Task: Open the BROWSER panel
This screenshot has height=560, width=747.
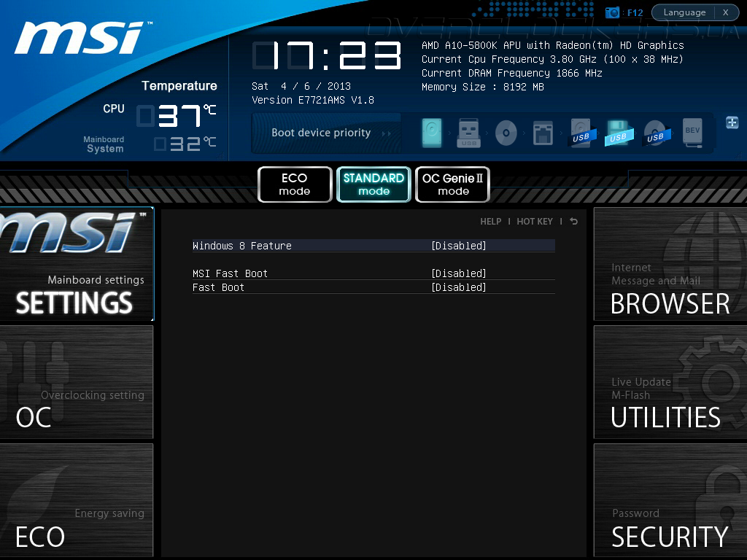Action: point(670,264)
